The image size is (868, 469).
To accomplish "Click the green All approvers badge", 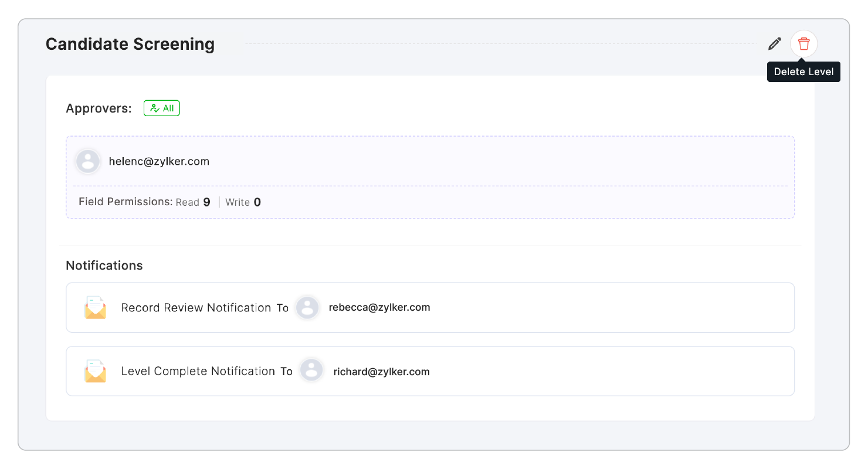I will point(162,108).
